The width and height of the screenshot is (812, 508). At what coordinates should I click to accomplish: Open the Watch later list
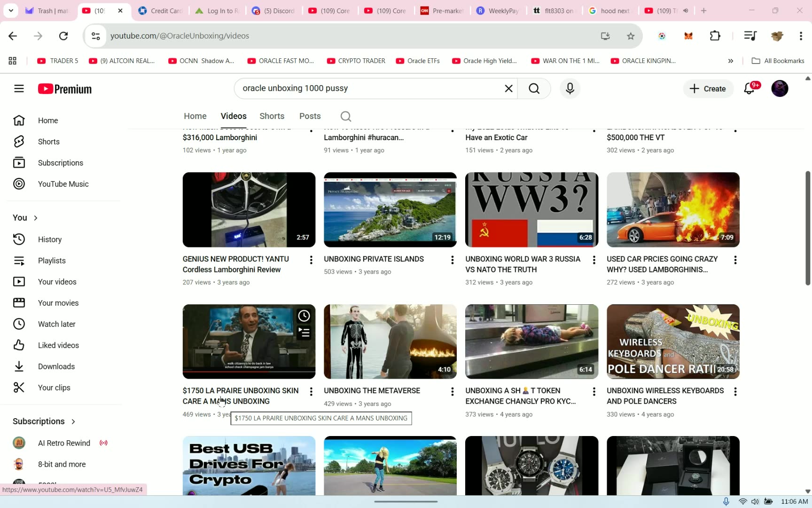(56, 324)
